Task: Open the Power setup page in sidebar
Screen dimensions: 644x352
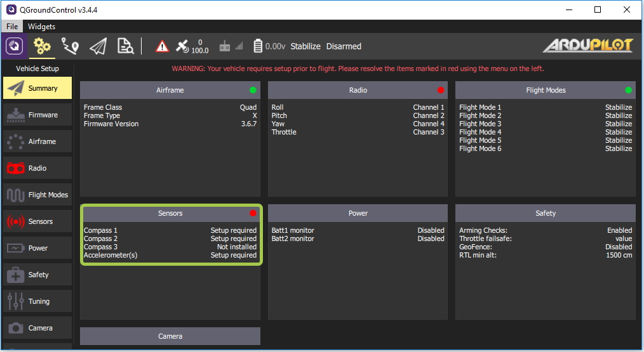Action: [37, 248]
